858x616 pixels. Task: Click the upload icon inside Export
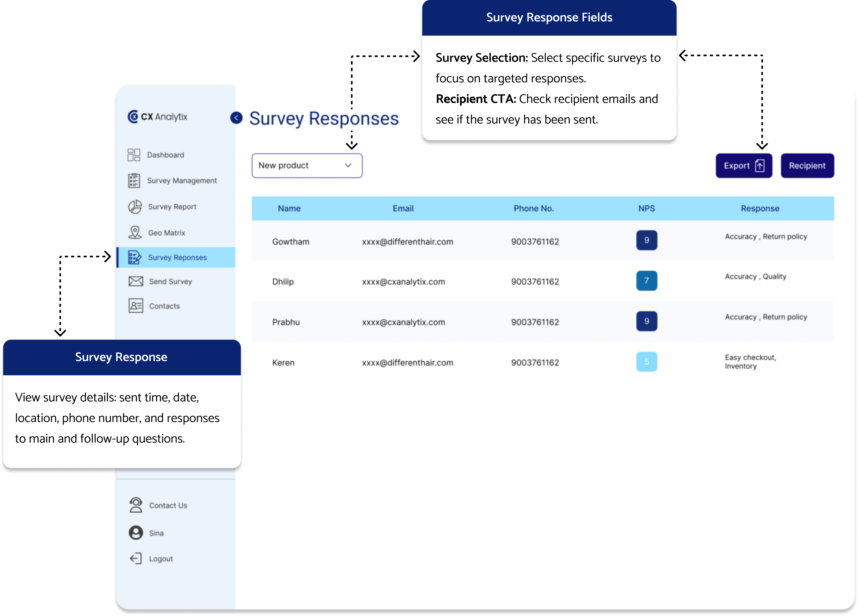[x=760, y=166]
